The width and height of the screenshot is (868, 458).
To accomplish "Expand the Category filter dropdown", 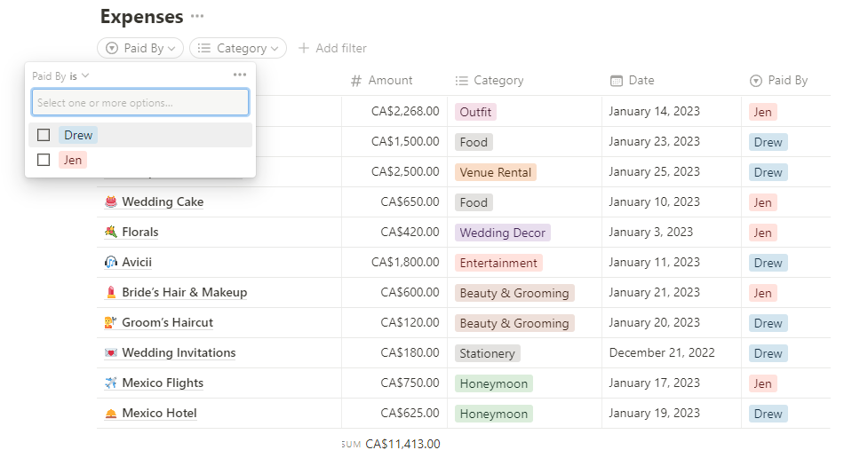I will click(238, 48).
